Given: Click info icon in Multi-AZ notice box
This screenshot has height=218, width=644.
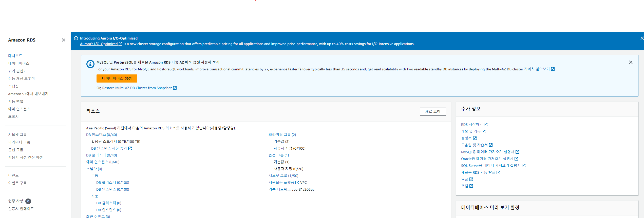Looking at the screenshot, I should pyautogui.click(x=90, y=64).
